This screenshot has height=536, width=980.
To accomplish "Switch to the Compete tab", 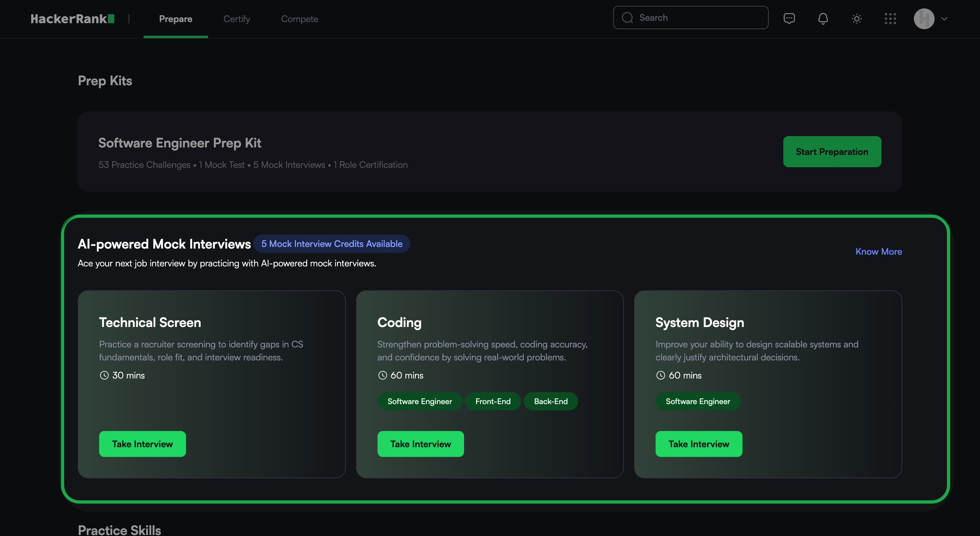I will pyautogui.click(x=299, y=19).
